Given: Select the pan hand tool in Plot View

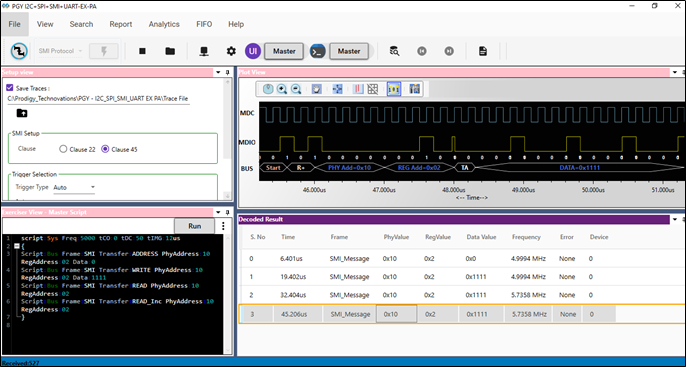Looking at the screenshot, I should click(x=316, y=89).
